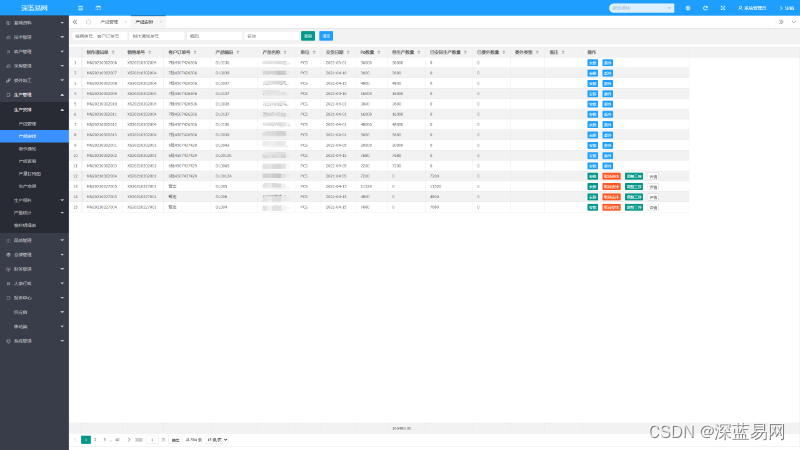Click the gear icon at the sidebar bottom

[x=8, y=341]
